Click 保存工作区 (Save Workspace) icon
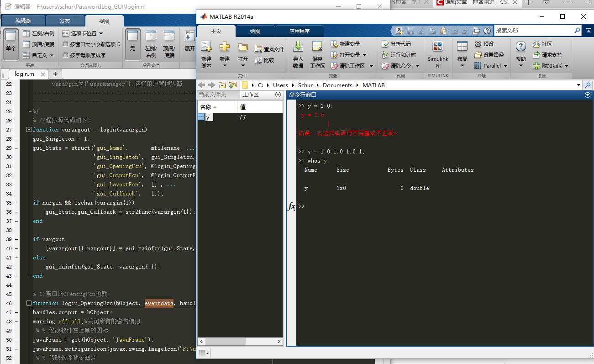This screenshot has height=364, width=594. (317, 47)
